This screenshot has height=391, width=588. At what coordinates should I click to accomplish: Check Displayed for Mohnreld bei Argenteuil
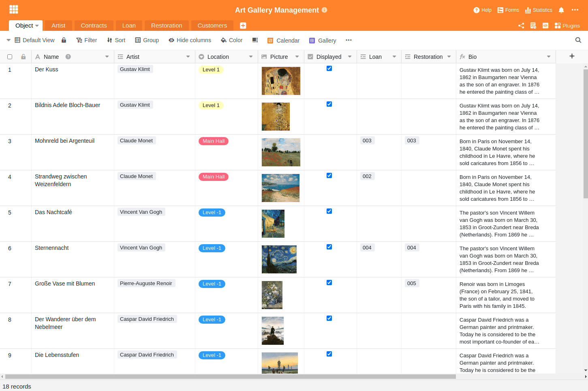point(329,140)
